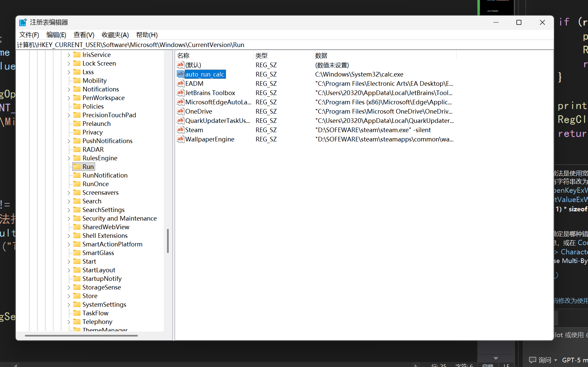588x367 pixels.
Task: Click the string icon of Steam value
Action: pyautogui.click(x=181, y=130)
